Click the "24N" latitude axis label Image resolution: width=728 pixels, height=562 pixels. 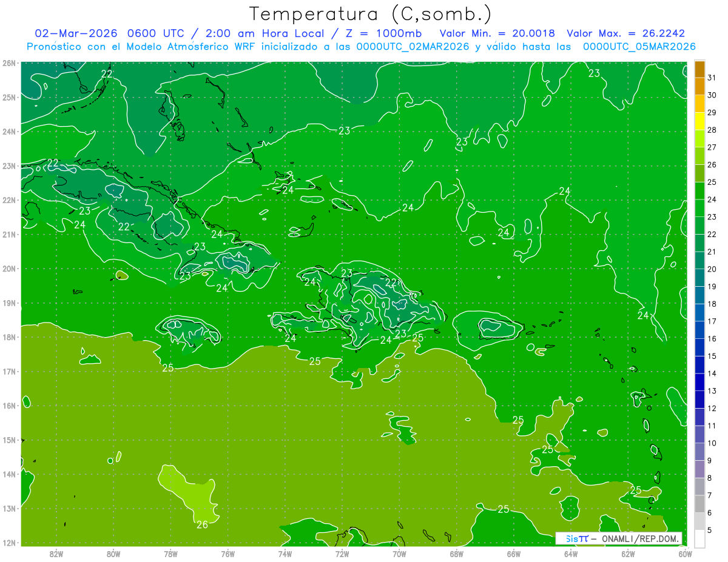(x=9, y=132)
